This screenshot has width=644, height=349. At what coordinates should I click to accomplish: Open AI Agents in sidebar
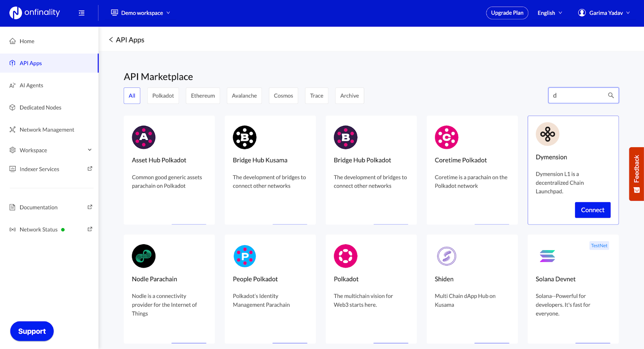[49, 85]
